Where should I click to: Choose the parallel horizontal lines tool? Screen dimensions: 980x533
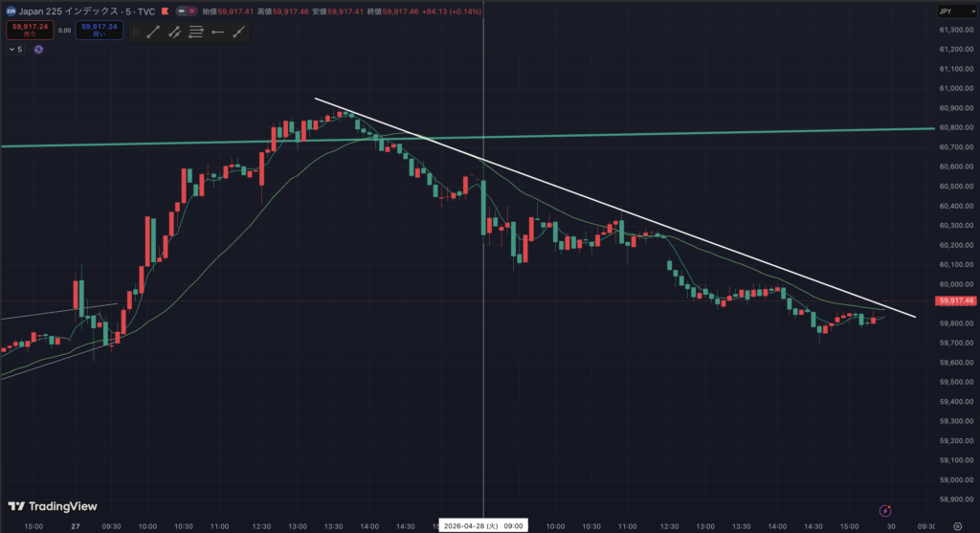click(196, 32)
